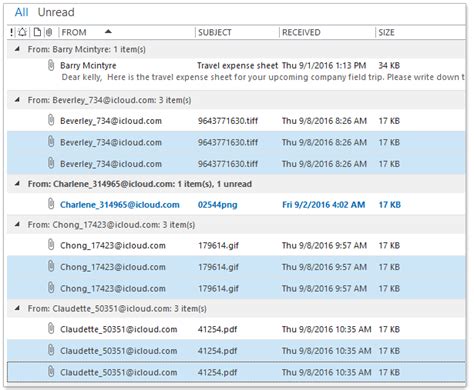The image size is (474, 390).
Task: Click the paperclip on Barry Mcintyre's message
Action: 51,65
